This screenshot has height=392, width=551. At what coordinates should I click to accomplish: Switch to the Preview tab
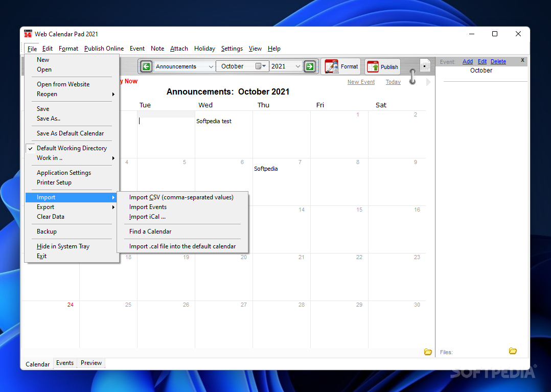pos(91,363)
